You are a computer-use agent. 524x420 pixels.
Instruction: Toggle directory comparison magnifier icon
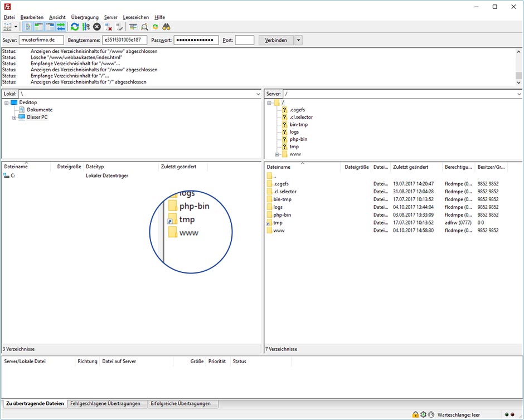pyautogui.click(x=144, y=27)
